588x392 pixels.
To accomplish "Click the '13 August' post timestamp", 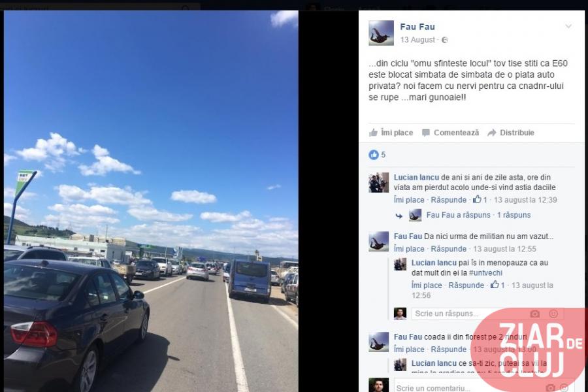I will (417, 40).
